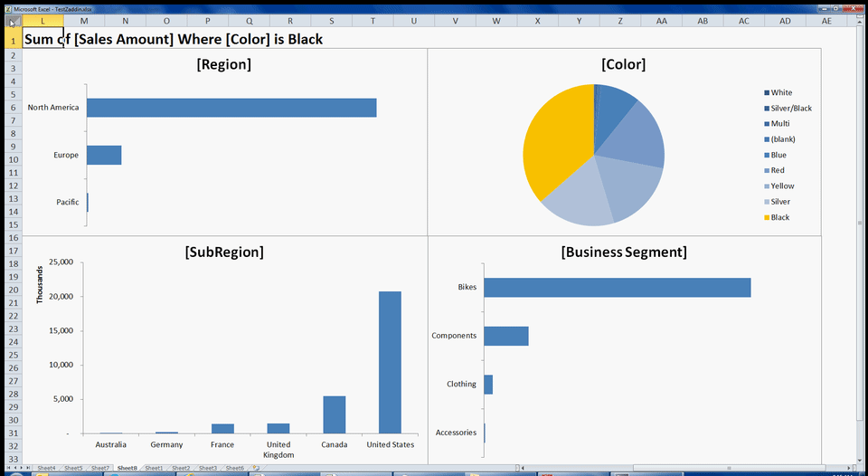Click the Insert Worksheet tab icon

tap(256, 468)
